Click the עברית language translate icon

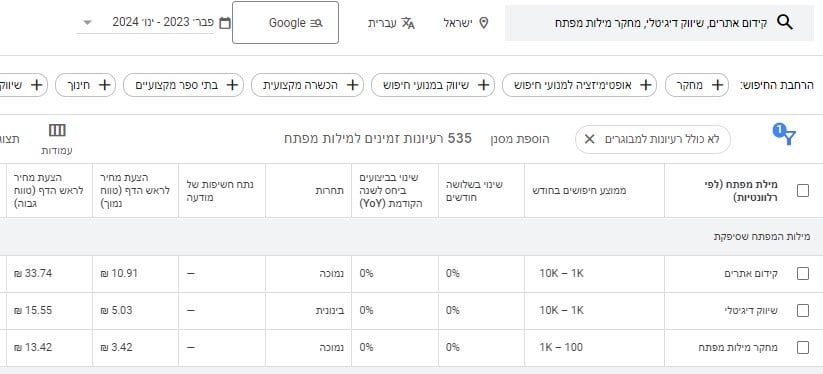point(408,23)
